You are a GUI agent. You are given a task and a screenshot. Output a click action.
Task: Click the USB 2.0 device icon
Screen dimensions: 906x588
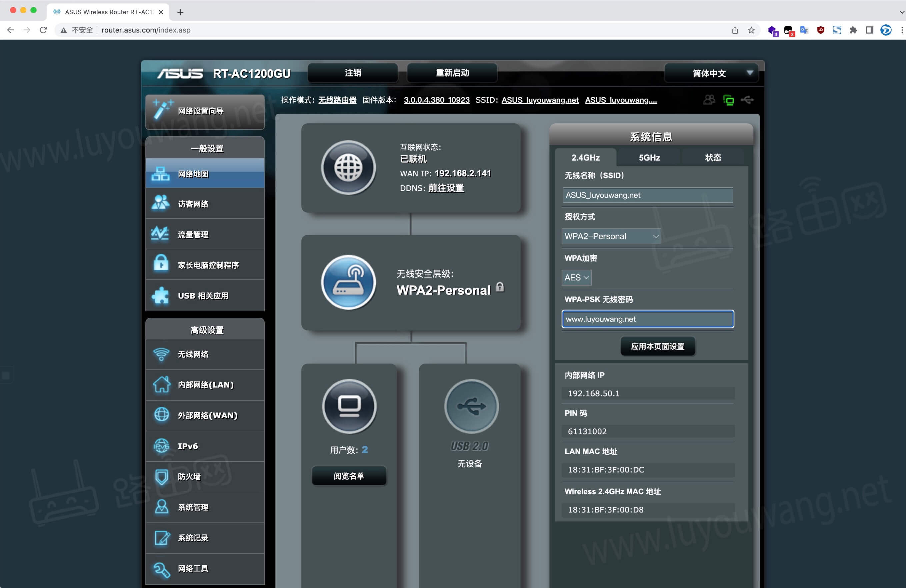471,406
